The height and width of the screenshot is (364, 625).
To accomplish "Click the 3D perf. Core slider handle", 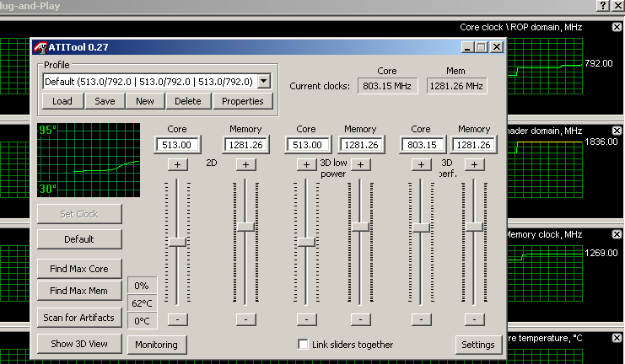I will tap(422, 227).
